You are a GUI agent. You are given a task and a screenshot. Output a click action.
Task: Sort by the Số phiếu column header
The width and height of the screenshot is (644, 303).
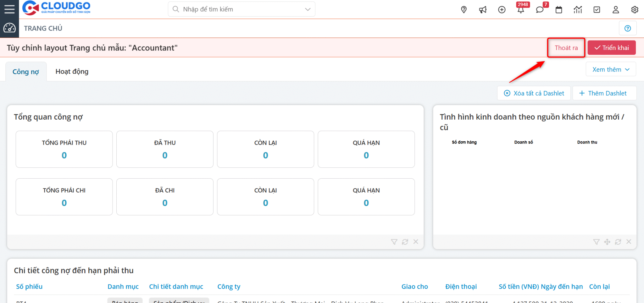29,286
